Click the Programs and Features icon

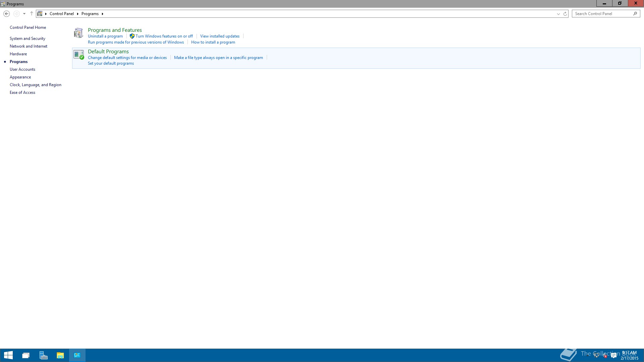point(78,33)
